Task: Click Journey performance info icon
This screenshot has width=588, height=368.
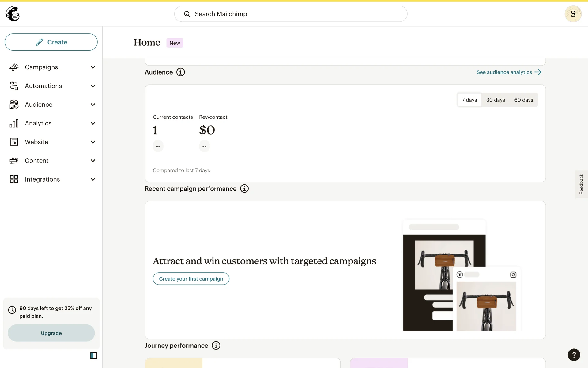Action: tap(216, 346)
